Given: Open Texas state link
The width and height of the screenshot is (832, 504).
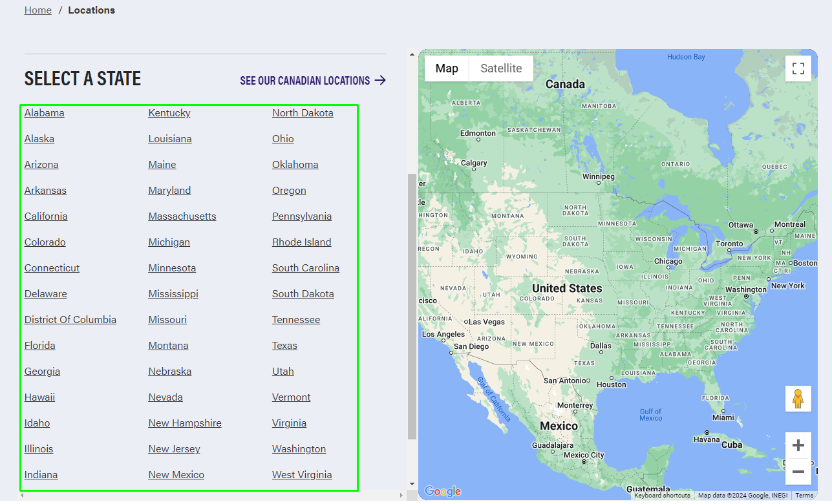Looking at the screenshot, I should coord(284,346).
